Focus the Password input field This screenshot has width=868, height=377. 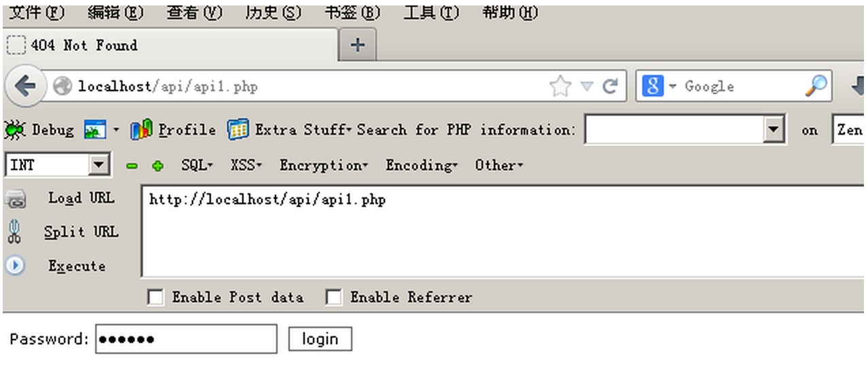186,339
